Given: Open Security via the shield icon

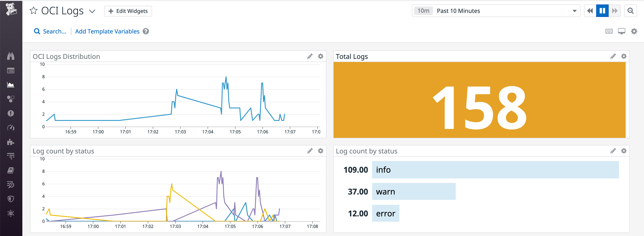Looking at the screenshot, I should pos(11,199).
